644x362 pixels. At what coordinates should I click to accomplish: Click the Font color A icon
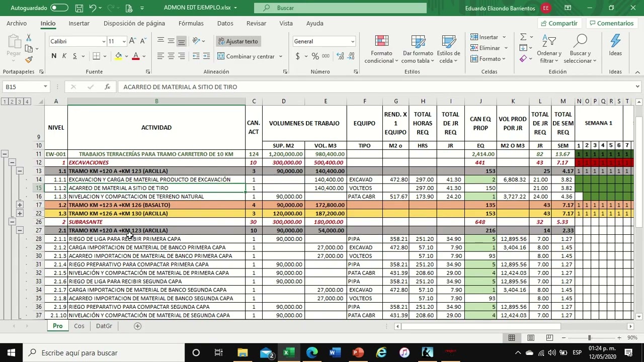click(135, 56)
